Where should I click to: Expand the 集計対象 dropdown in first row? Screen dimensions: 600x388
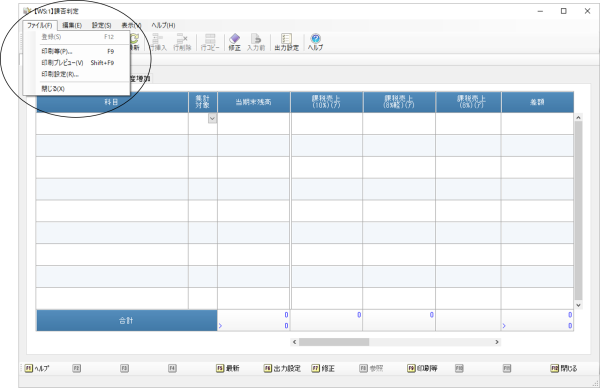[x=212, y=118]
